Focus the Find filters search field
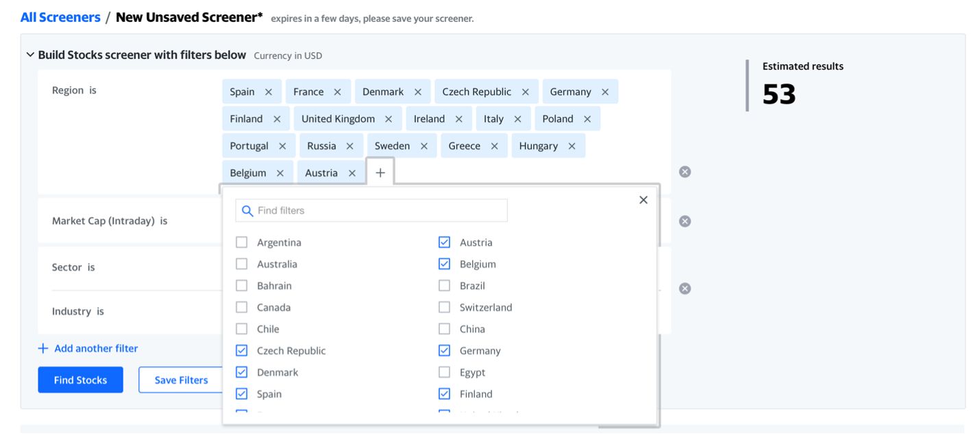The image size is (980, 435). pos(380,211)
